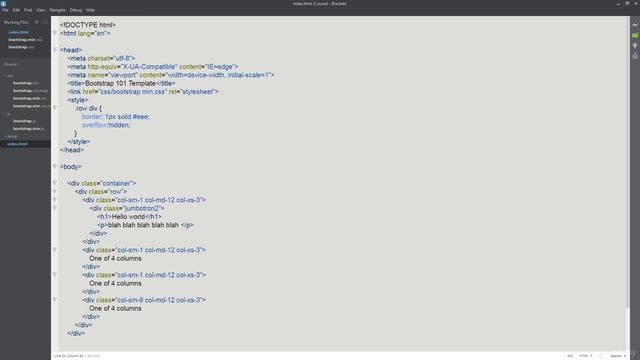Collapse the js folder in file tree
The image size is (640, 360).
coord(5,113)
